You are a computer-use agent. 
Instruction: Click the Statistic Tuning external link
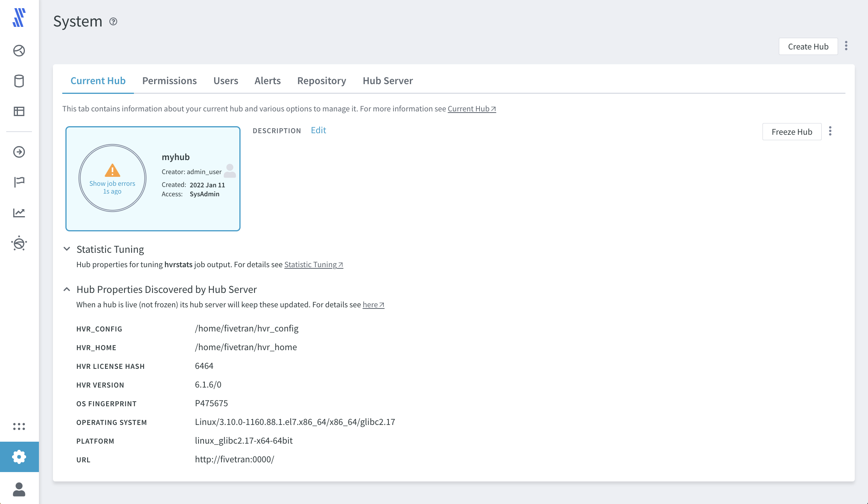tap(312, 264)
